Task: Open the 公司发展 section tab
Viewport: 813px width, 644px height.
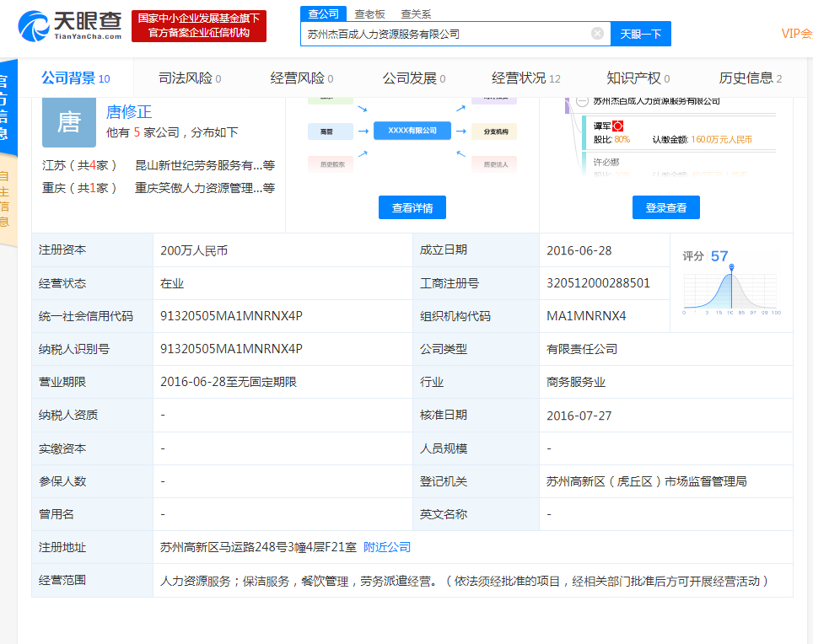Action: tap(414, 78)
